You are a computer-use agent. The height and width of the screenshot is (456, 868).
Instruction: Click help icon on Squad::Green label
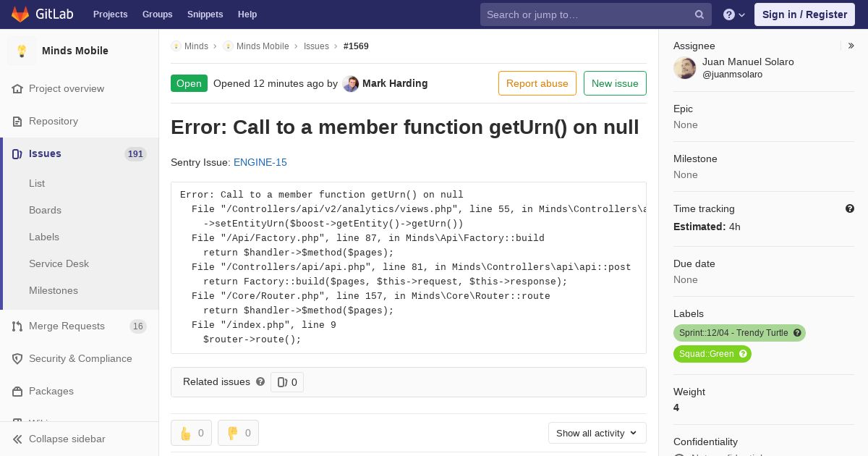743,354
